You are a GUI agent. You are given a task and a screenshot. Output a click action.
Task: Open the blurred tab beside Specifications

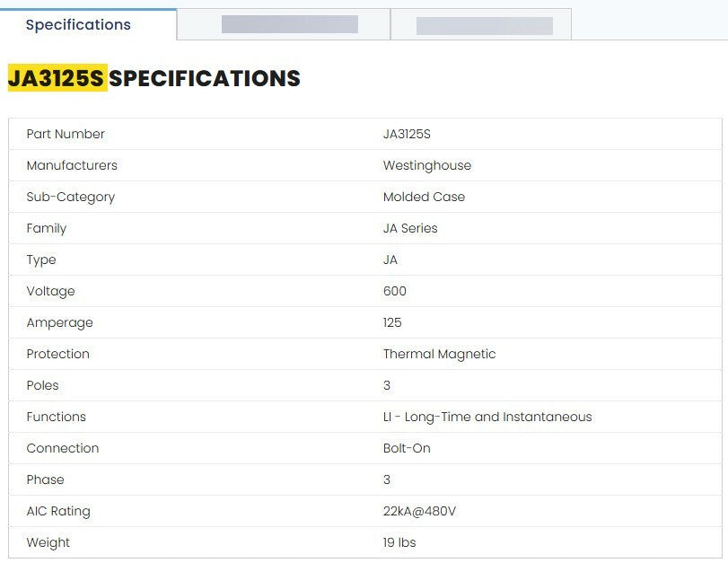(289, 25)
